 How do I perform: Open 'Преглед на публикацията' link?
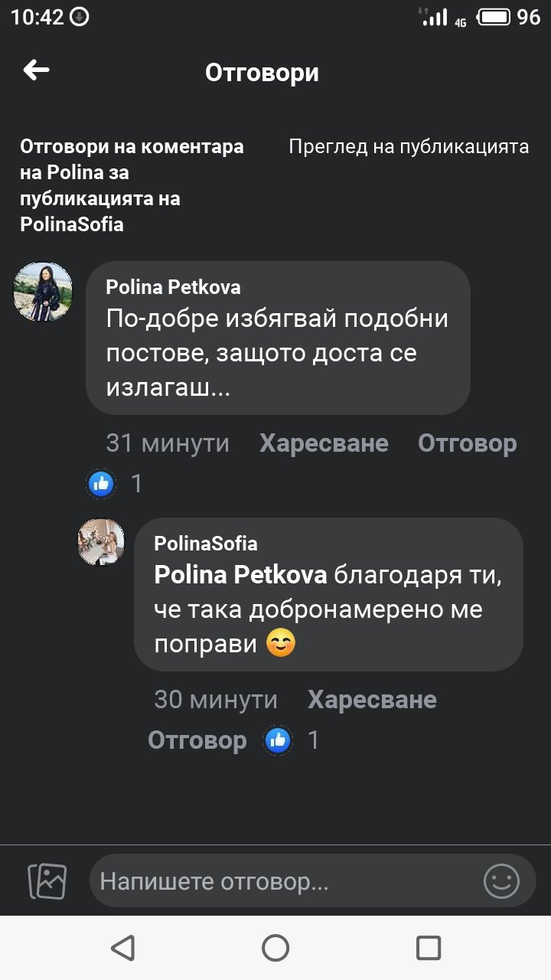409,147
